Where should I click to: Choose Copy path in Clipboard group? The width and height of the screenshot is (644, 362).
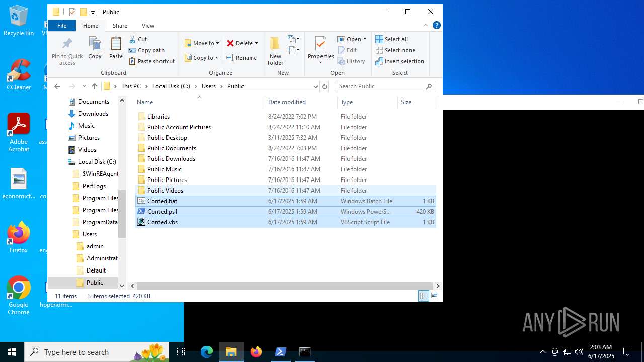[146, 50]
